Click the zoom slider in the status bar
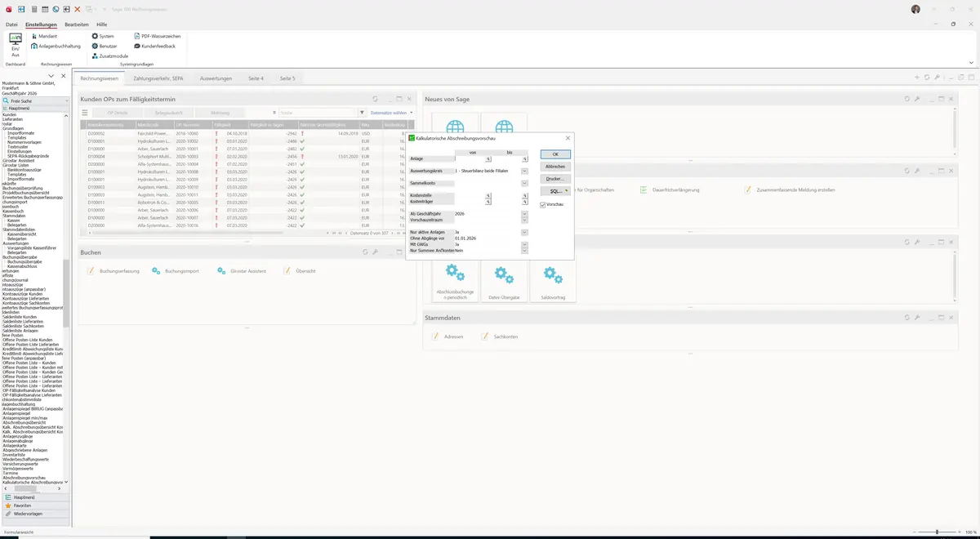 click(936, 532)
